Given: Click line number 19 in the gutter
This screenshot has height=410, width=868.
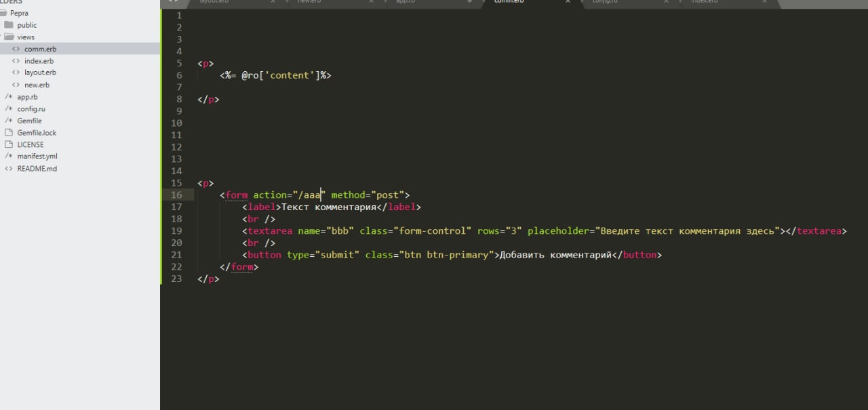Looking at the screenshot, I should [176, 231].
